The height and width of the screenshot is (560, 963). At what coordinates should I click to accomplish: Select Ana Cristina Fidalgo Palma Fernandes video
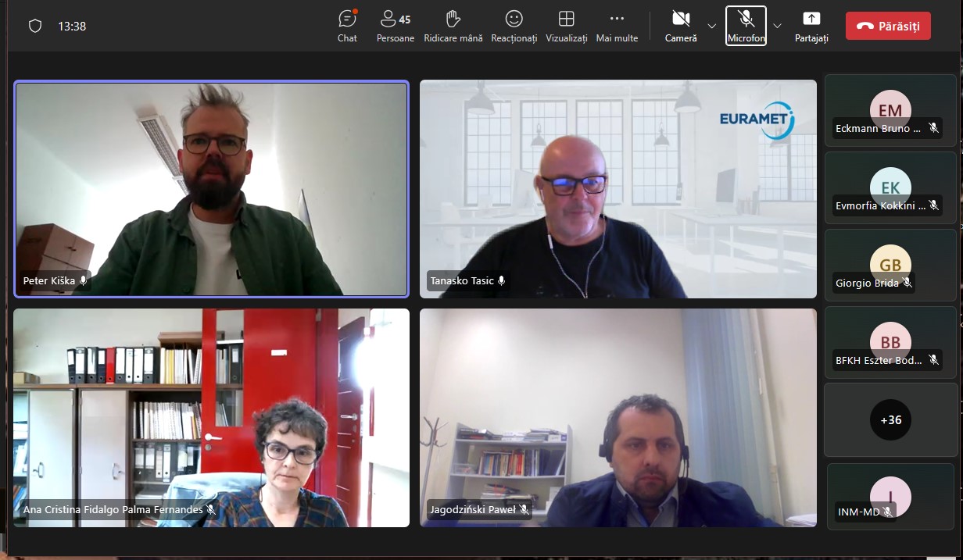[211, 417]
